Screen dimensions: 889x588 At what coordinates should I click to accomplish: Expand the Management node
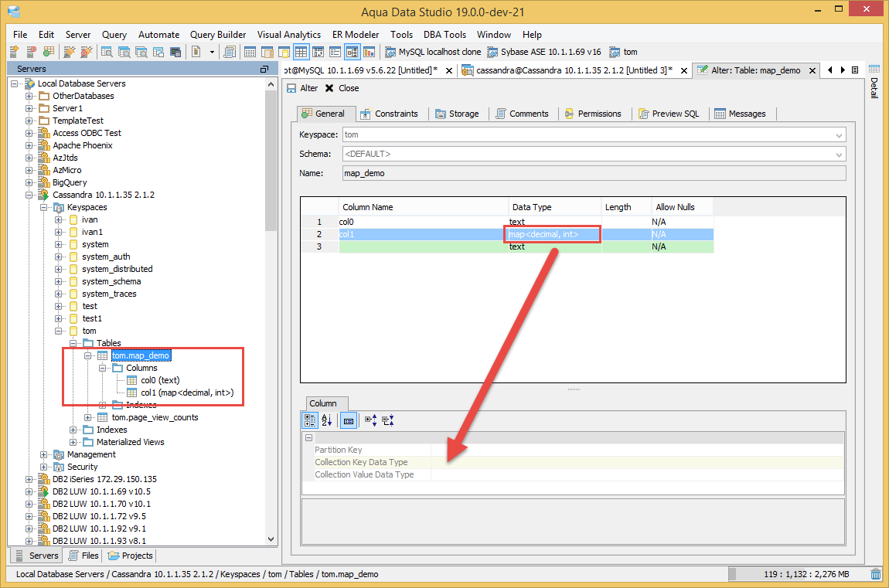pyautogui.click(x=43, y=455)
